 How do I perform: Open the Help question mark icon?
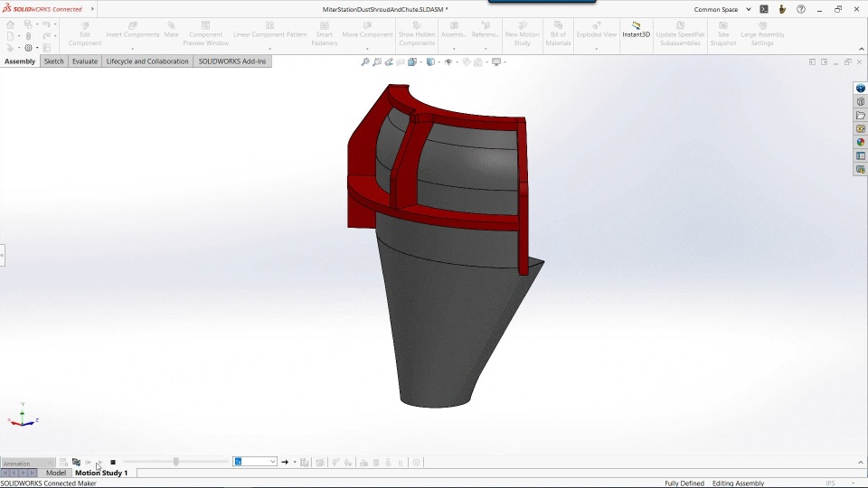coord(800,9)
